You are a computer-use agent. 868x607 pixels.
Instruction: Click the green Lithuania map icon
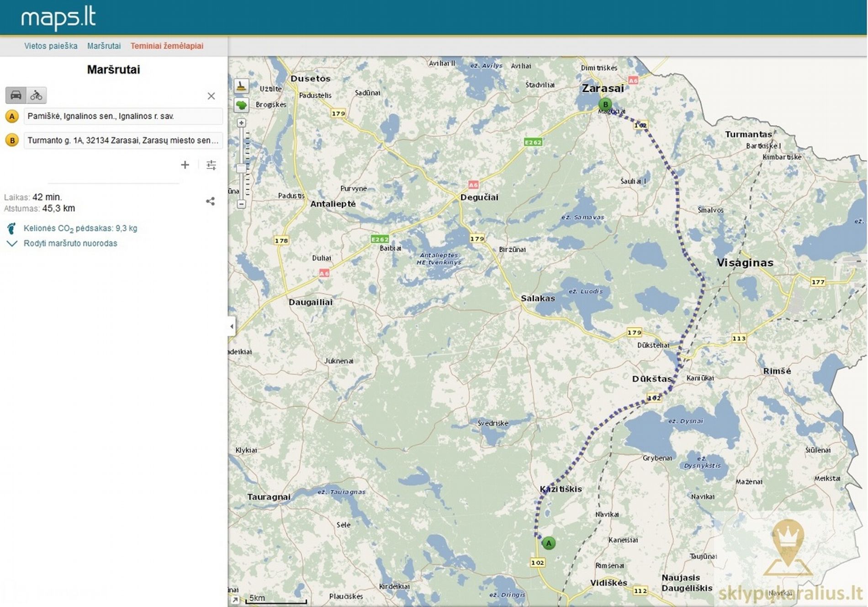point(241,106)
